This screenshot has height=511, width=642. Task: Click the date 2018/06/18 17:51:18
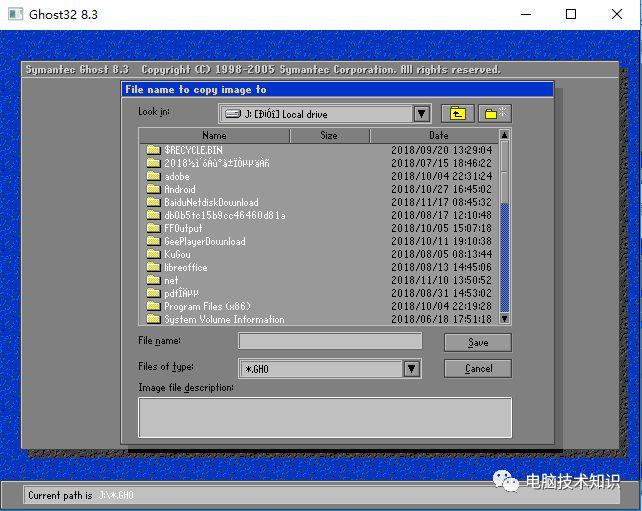(x=441, y=319)
